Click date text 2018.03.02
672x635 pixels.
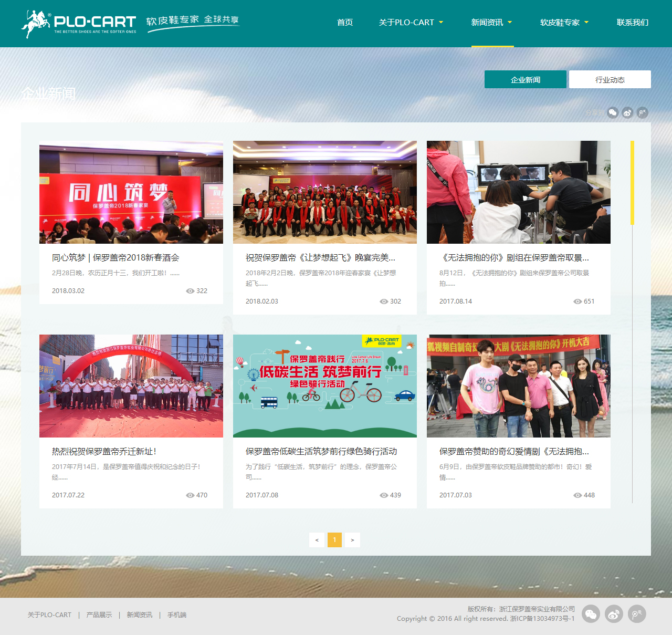[x=68, y=291]
